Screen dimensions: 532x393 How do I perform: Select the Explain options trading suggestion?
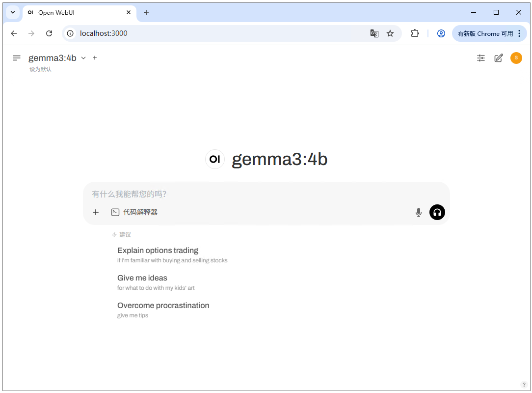coord(158,251)
